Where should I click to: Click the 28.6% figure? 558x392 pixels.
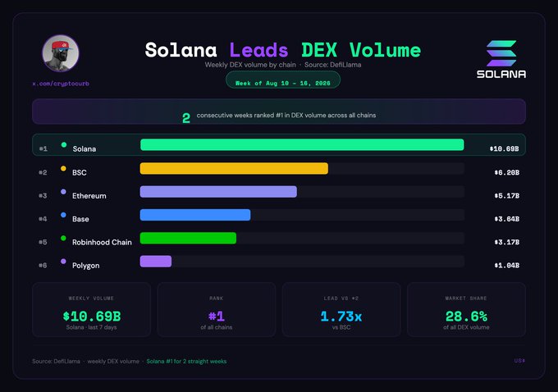pos(466,317)
